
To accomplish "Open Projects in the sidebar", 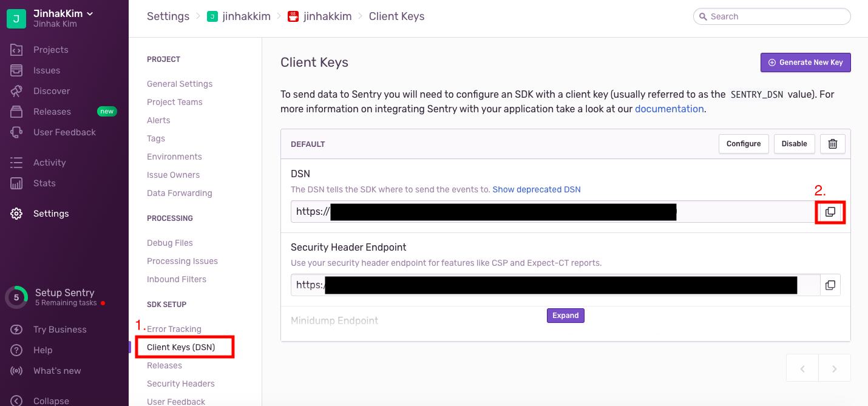I will pyautogui.click(x=50, y=50).
